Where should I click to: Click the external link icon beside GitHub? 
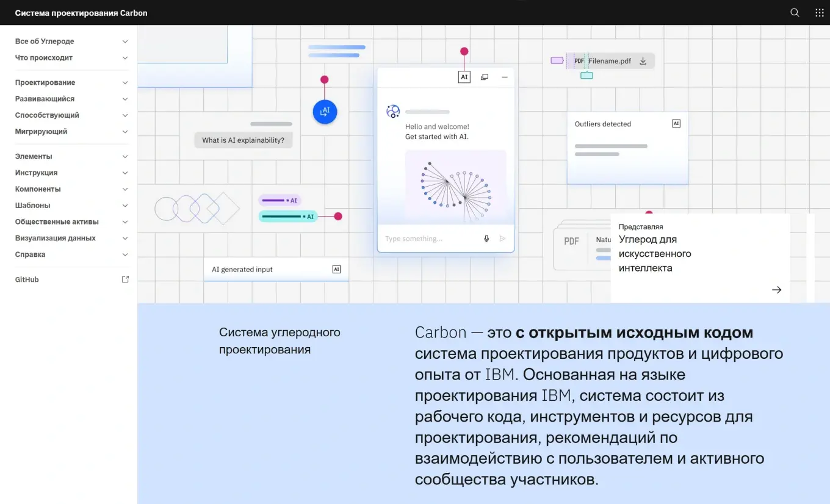click(125, 279)
